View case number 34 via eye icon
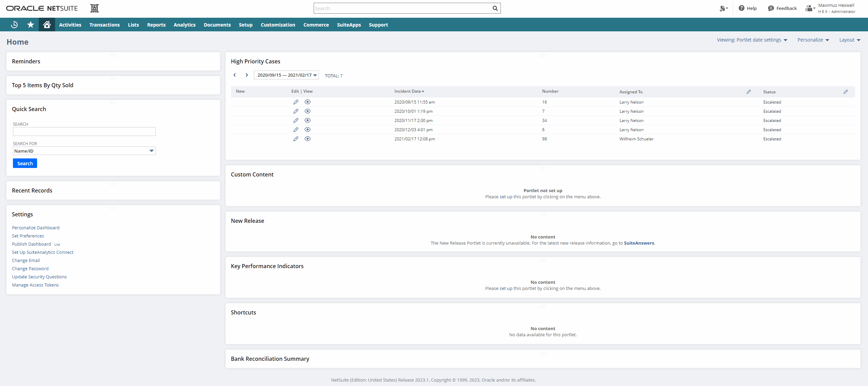Image resolution: width=868 pixels, height=386 pixels. 308,120
